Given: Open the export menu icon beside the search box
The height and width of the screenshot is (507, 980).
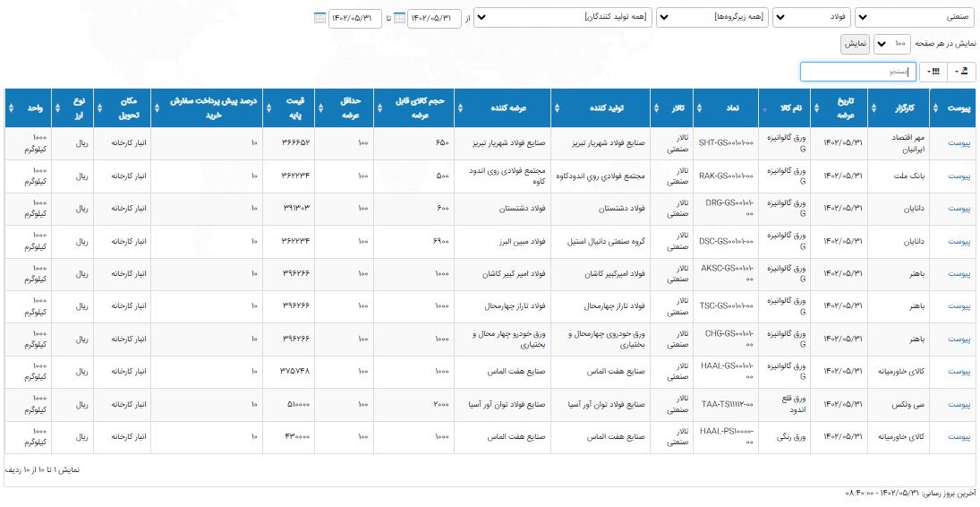Looking at the screenshot, I should coord(962,72).
